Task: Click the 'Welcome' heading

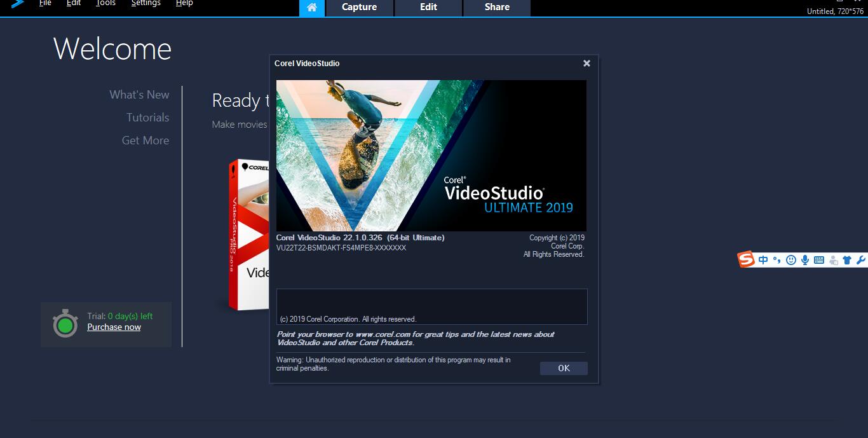Action: point(112,49)
